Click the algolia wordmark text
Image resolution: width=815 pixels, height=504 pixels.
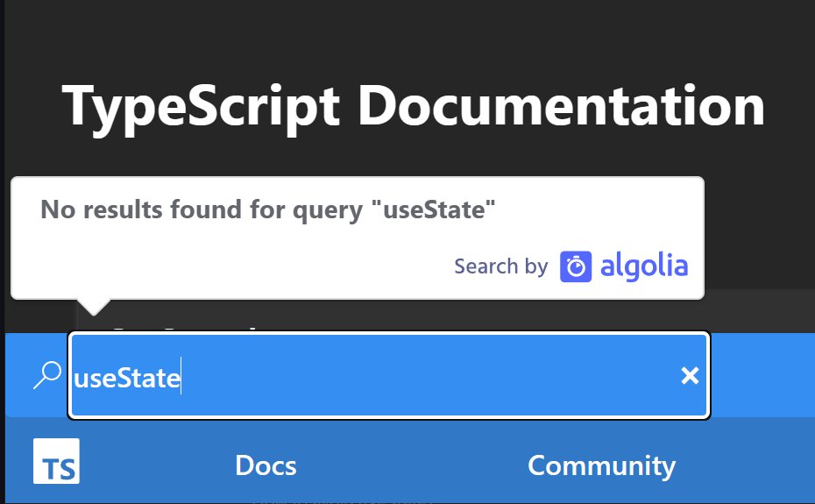click(x=644, y=266)
